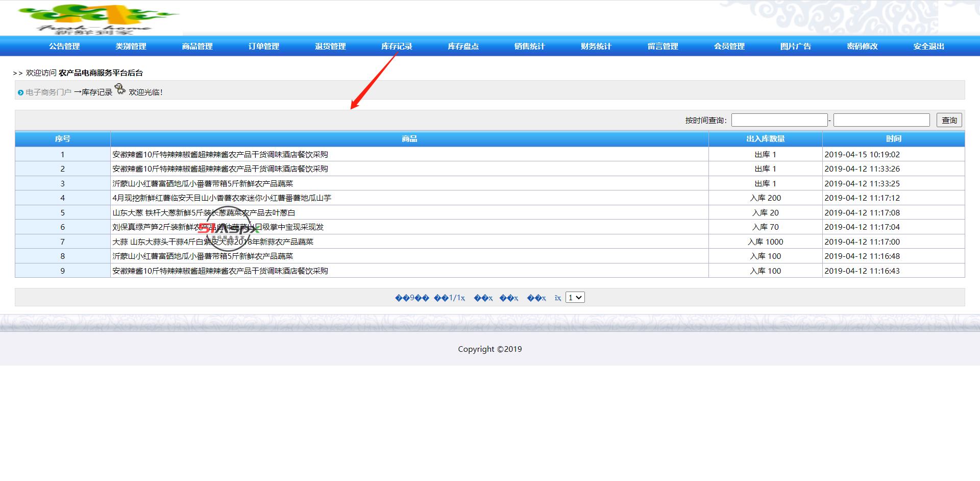Image resolution: width=980 pixels, height=481 pixels.
Task: Select 订单管理 from the top navigation
Action: (x=264, y=46)
